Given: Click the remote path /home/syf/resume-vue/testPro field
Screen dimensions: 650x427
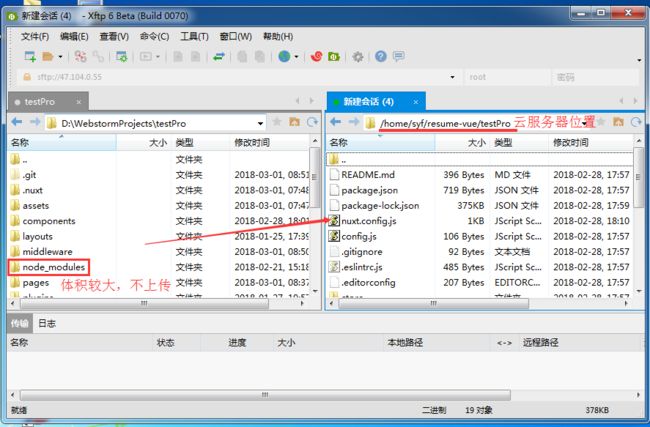Looking at the screenshot, I should click(x=477, y=123).
